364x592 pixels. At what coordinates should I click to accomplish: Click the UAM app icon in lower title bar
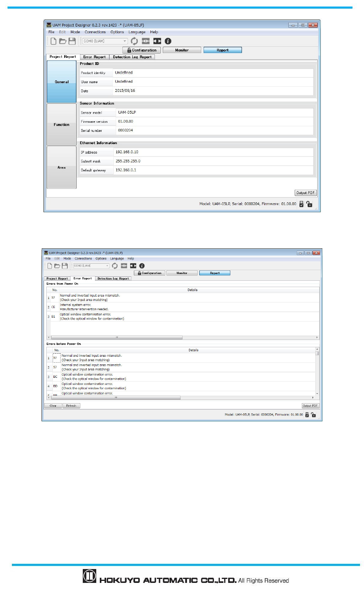(46, 253)
